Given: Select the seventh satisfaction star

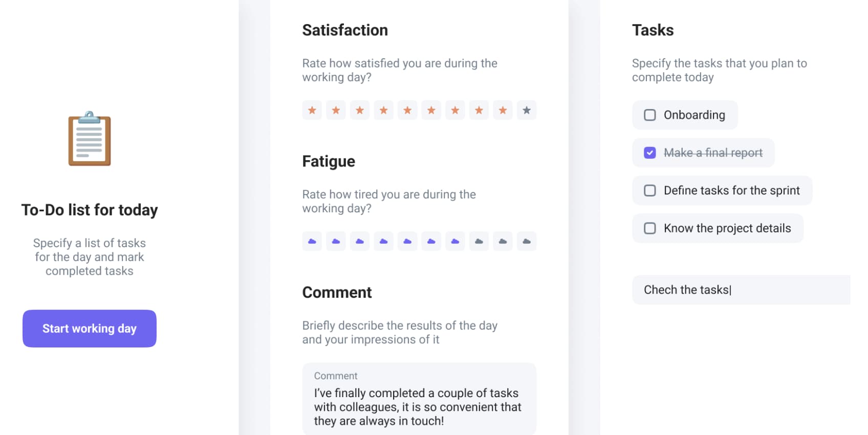Looking at the screenshot, I should pyautogui.click(x=455, y=110).
